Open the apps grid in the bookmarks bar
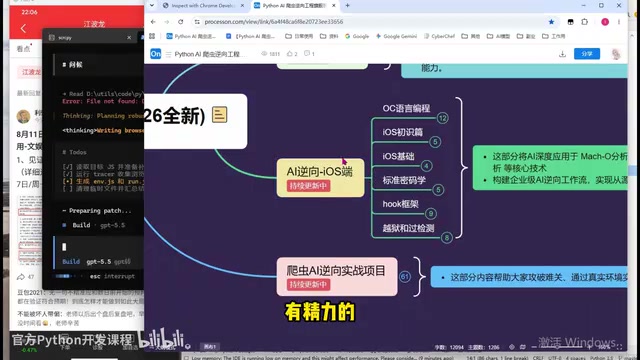 [152, 36]
